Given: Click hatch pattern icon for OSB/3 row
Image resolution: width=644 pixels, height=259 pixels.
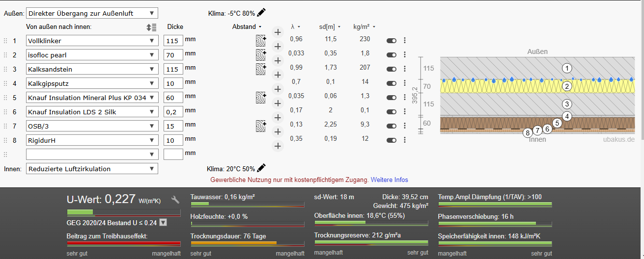Looking at the screenshot, I should tap(260, 126).
